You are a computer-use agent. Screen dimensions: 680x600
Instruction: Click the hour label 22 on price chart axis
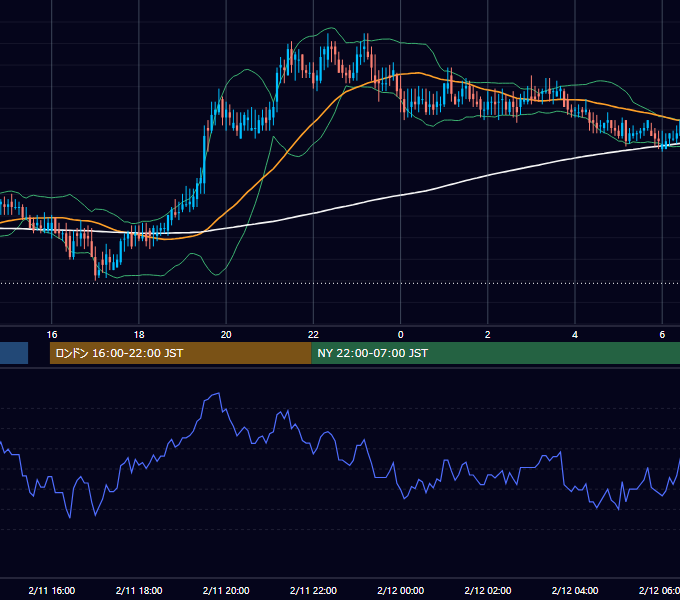click(x=313, y=335)
